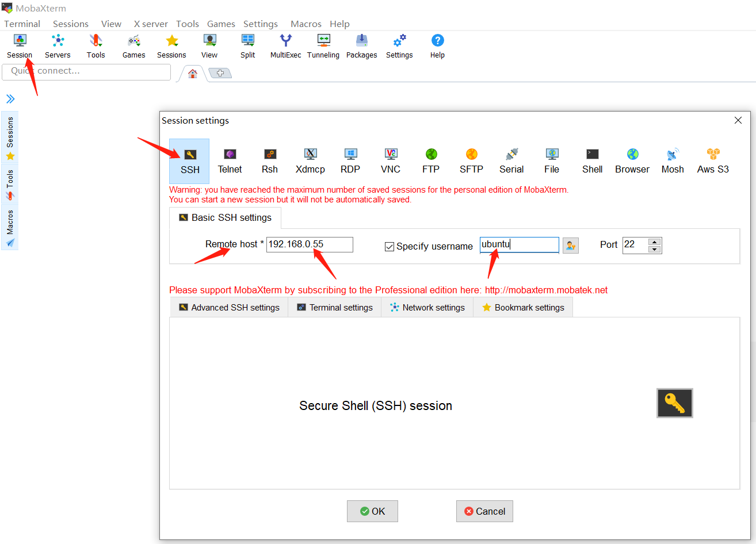This screenshot has height=544, width=756.
Task: Select the Mosh session type
Action: [673, 161]
